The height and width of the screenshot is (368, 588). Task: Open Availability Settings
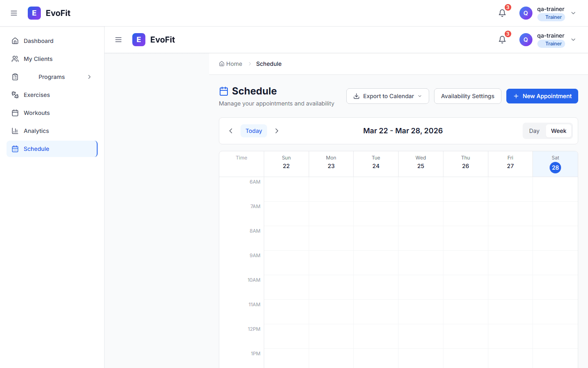click(468, 96)
